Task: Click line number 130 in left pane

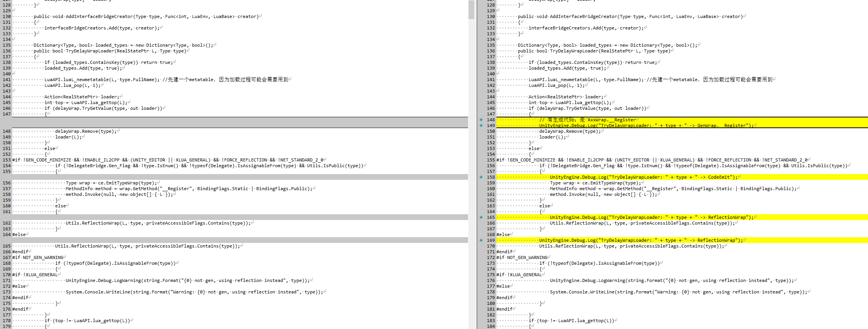Action: (x=7, y=16)
